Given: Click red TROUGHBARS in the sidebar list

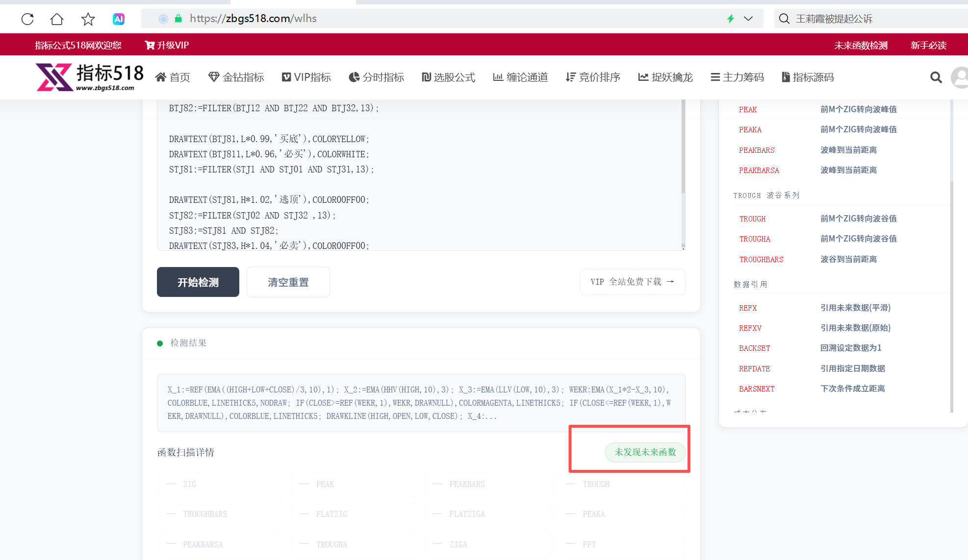Looking at the screenshot, I should pyautogui.click(x=761, y=260).
